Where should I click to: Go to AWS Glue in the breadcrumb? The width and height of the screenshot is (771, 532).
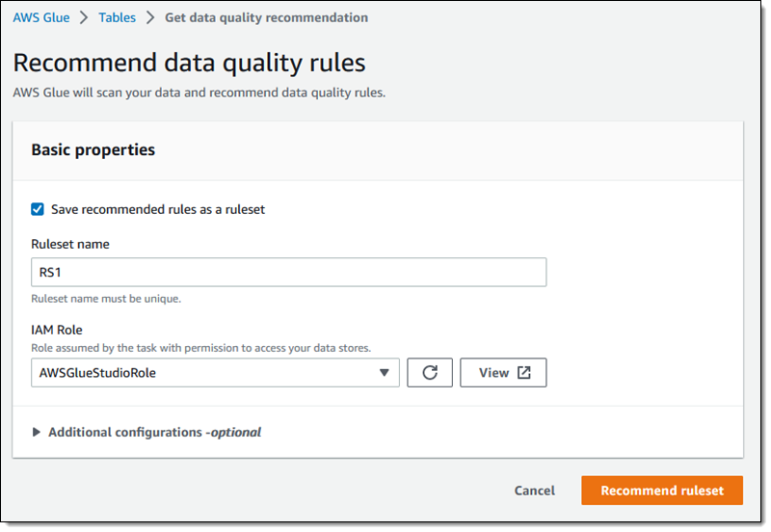(x=41, y=17)
